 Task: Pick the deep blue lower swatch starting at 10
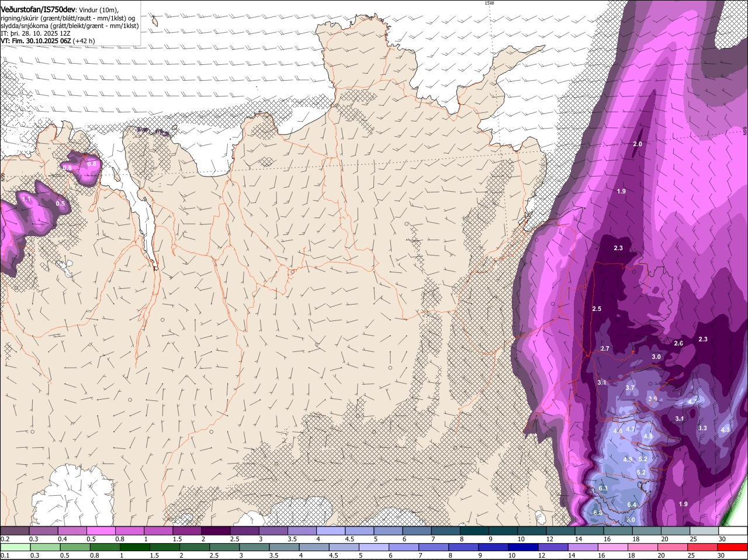[524, 547]
